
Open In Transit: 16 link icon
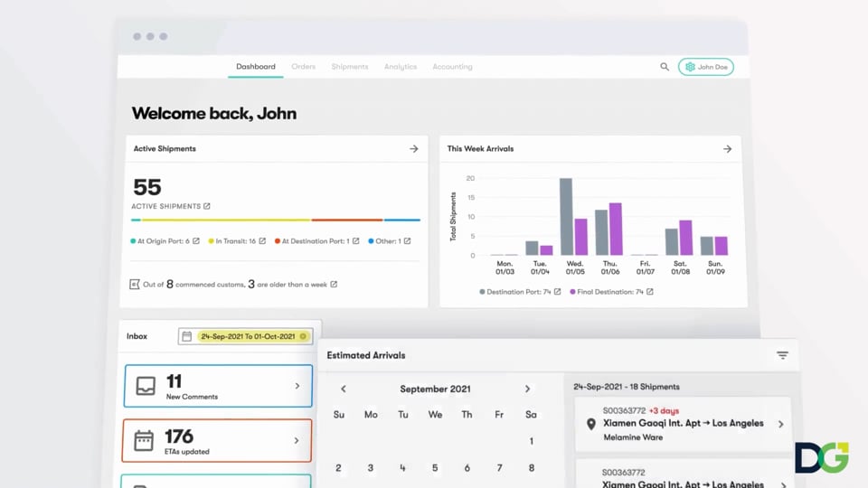[262, 240]
